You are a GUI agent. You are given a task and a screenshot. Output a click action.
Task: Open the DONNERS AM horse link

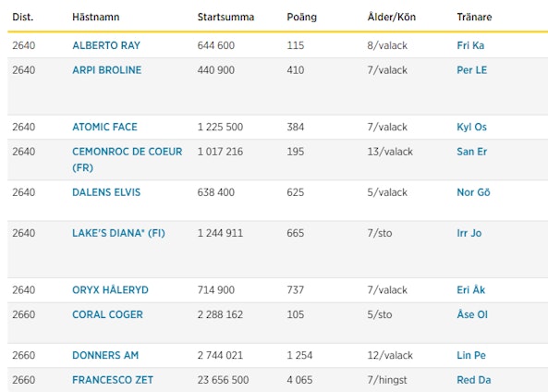pyautogui.click(x=105, y=355)
